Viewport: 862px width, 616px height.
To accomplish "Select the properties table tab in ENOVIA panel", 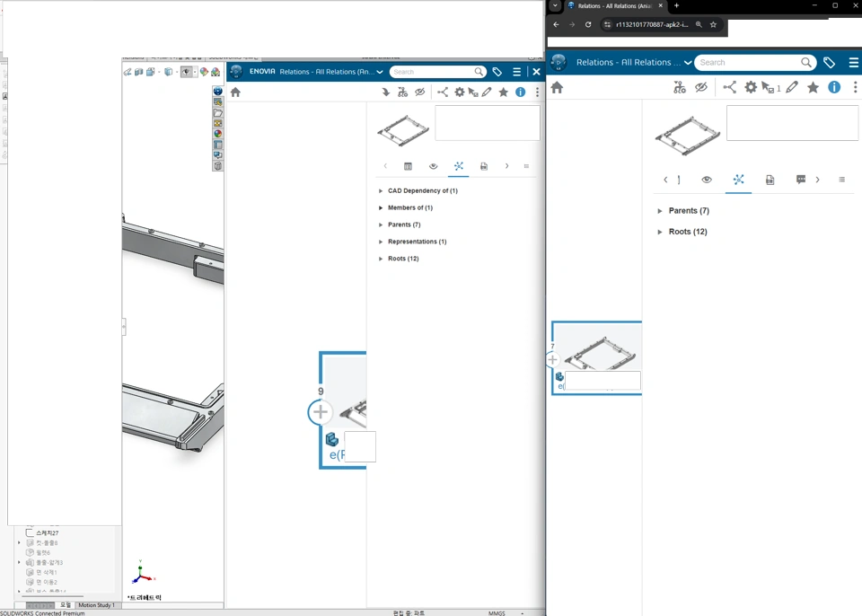I will pos(408,166).
